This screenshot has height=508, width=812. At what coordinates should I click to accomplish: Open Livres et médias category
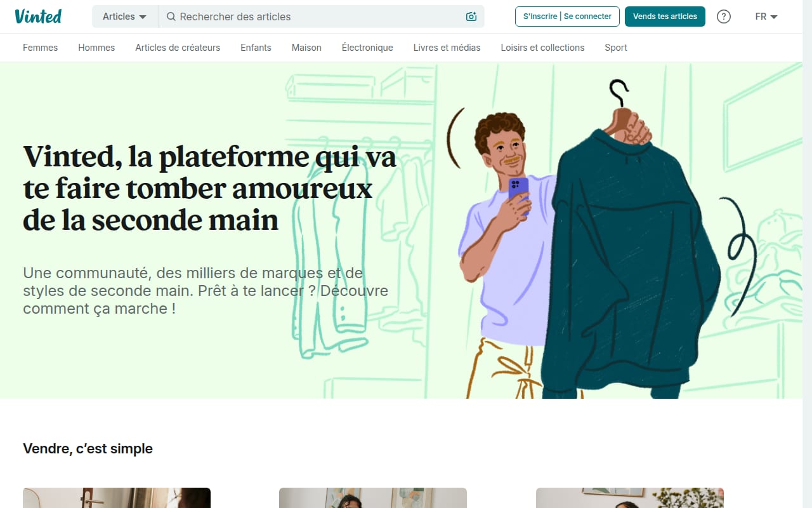tap(447, 48)
